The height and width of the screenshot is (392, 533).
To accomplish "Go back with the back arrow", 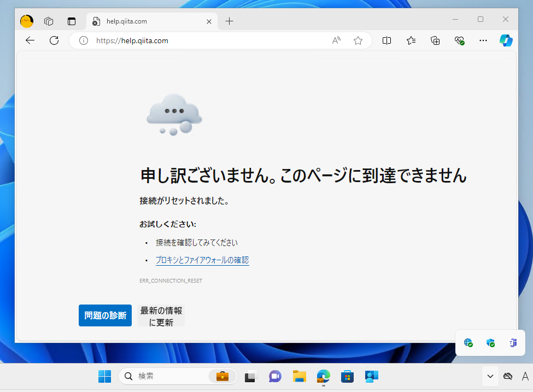I will click(30, 40).
